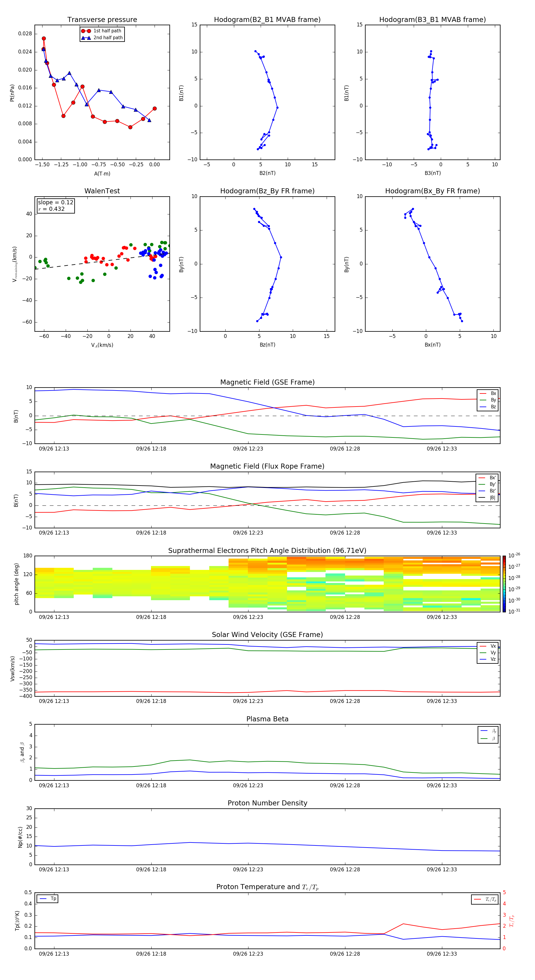This screenshot has height=980, width=535.
Task: Click the A(T·m) x-axis label
Action: point(102,173)
